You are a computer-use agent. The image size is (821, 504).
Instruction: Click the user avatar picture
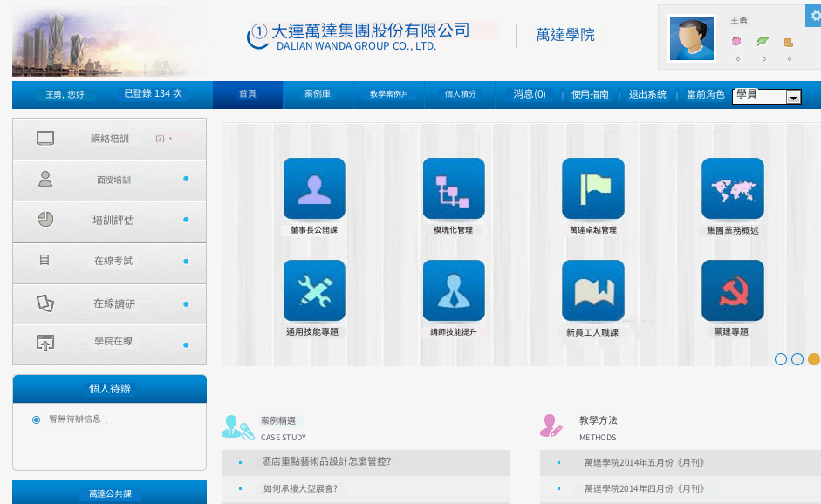pyautogui.click(x=692, y=38)
